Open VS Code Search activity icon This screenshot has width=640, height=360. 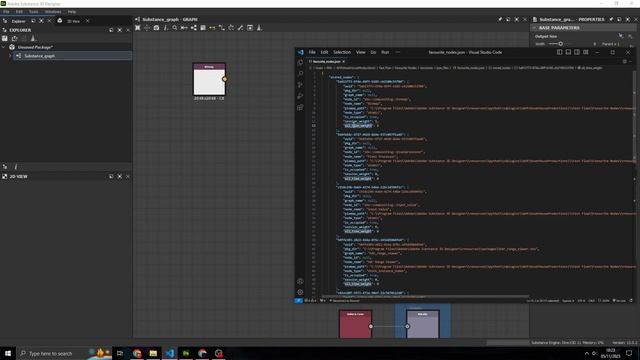tap(300, 73)
